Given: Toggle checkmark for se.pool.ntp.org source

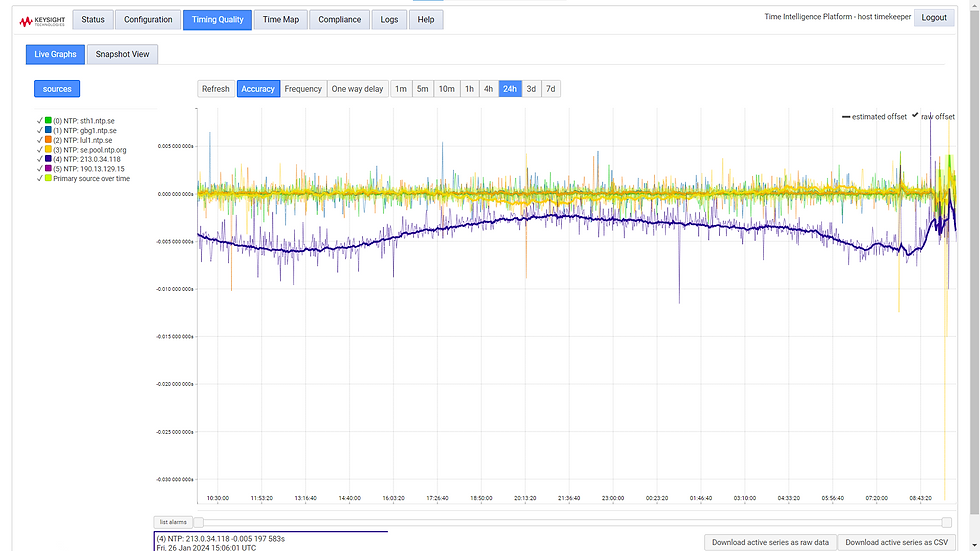Looking at the screenshot, I should pyautogui.click(x=39, y=149).
